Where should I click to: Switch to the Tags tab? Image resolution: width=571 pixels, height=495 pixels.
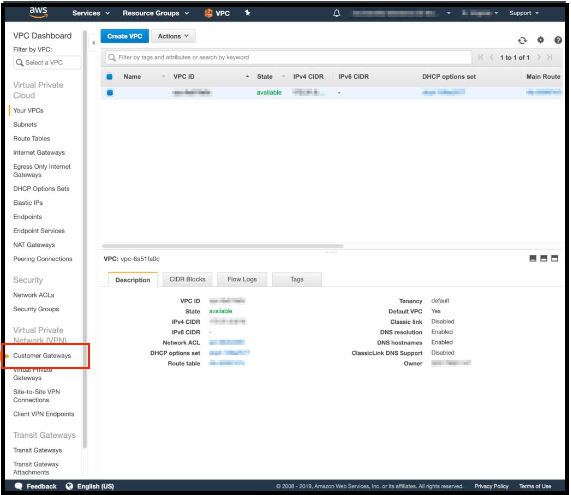(297, 279)
